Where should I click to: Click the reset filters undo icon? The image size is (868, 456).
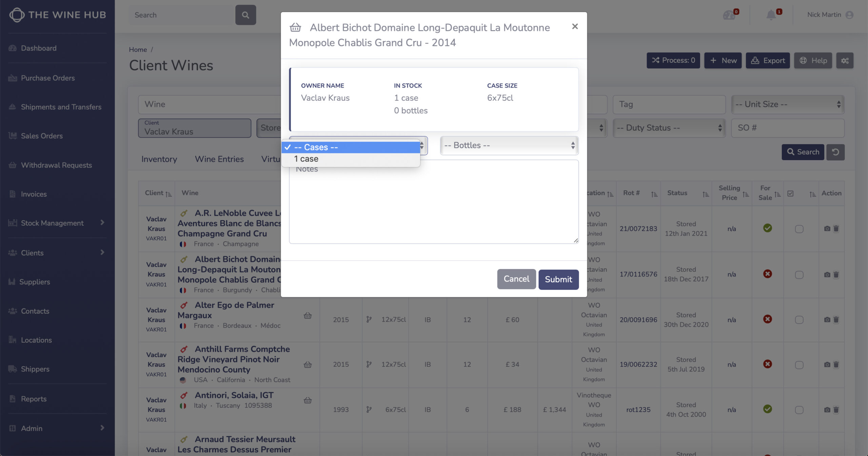pos(835,152)
